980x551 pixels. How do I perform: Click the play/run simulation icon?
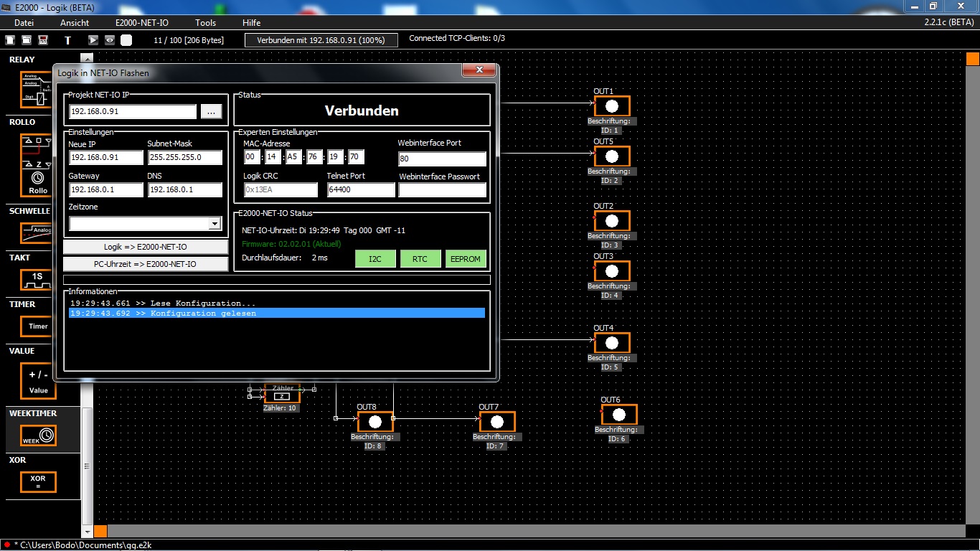tap(93, 40)
